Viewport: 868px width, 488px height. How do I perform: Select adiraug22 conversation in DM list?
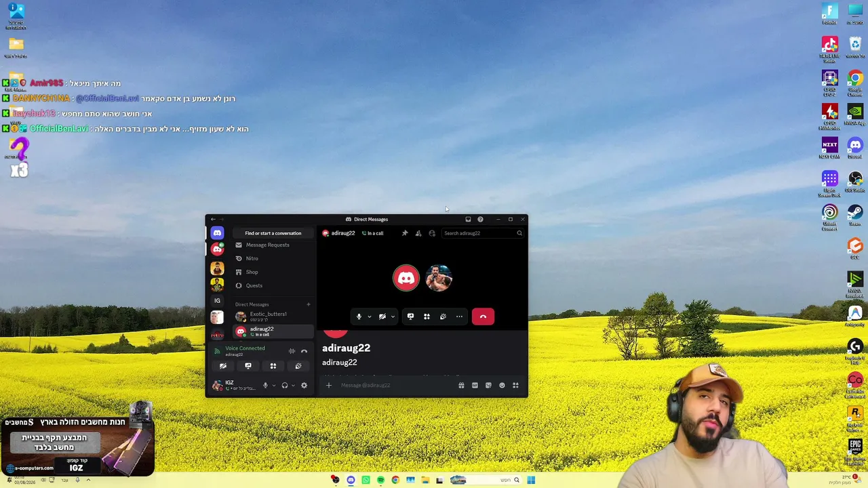[273, 331]
